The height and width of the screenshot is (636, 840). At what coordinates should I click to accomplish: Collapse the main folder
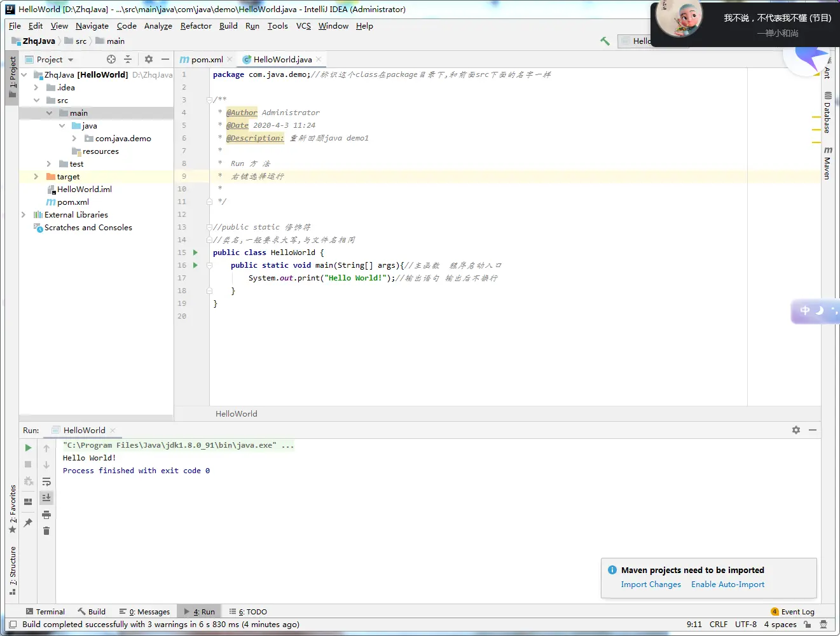click(x=49, y=113)
